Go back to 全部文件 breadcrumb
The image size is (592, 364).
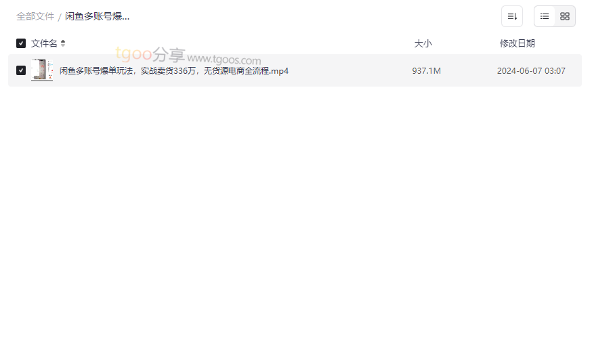(35, 17)
